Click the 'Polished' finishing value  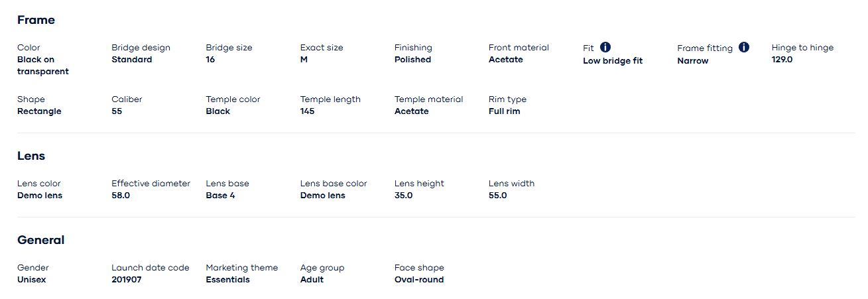tap(412, 60)
